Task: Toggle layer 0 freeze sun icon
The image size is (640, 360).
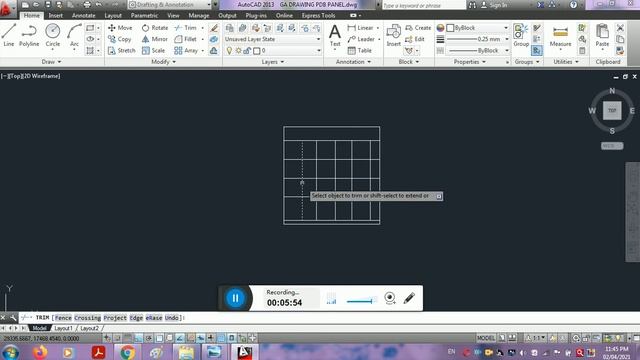Action: point(238,51)
